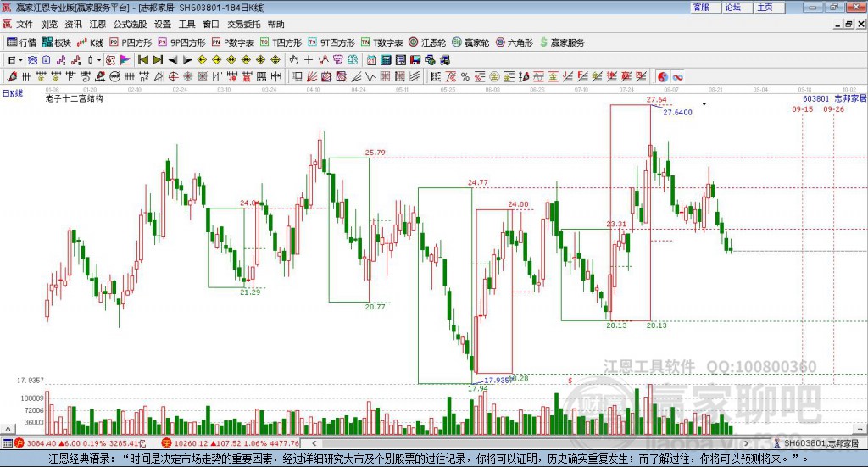Viewport: 868px width, 467px height.
Task: Open the T数字表 tool
Action: tap(382, 42)
